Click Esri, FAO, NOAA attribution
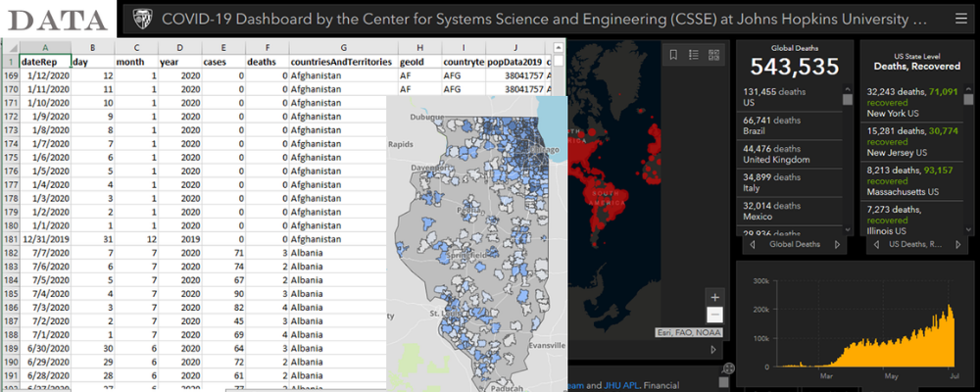980x392 pixels. 688,332
